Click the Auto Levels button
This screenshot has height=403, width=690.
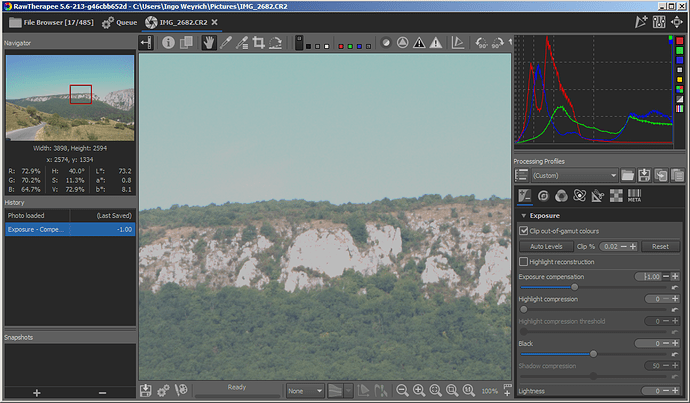(545, 246)
